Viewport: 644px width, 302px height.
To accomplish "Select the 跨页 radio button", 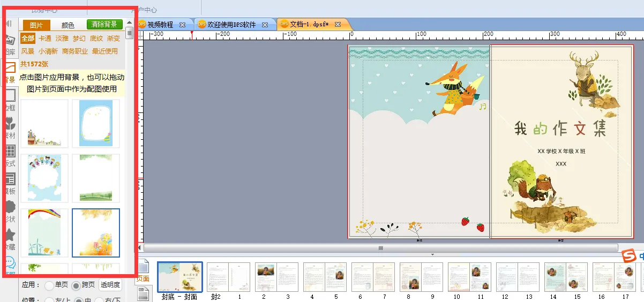I will coord(76,285).
